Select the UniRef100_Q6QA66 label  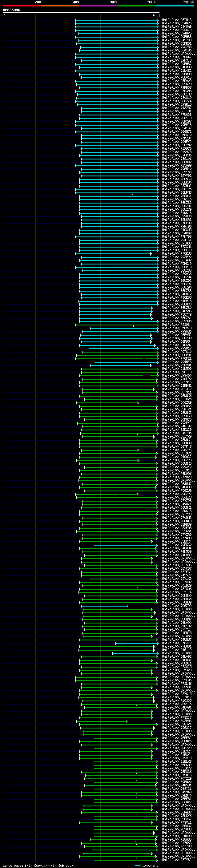pos(177,406)
